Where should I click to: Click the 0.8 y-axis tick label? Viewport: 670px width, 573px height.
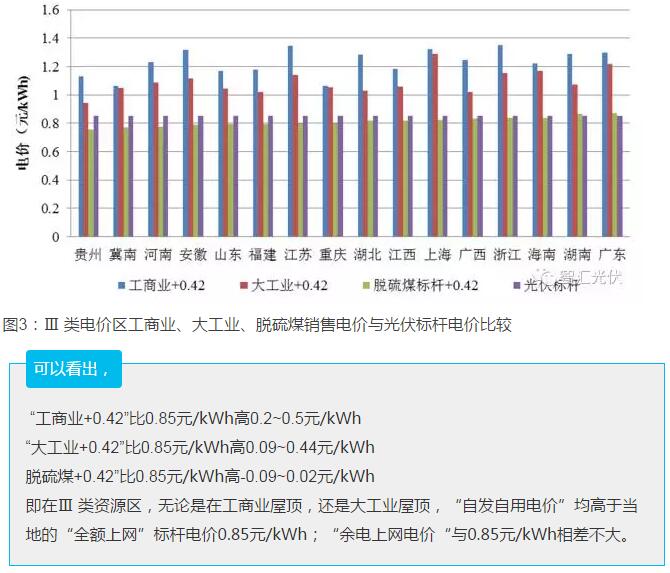pos(50,125)
